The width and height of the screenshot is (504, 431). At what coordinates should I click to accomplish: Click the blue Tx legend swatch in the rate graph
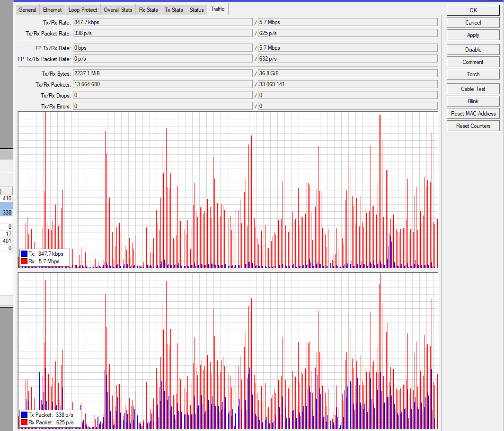click(x=24, y=254)
